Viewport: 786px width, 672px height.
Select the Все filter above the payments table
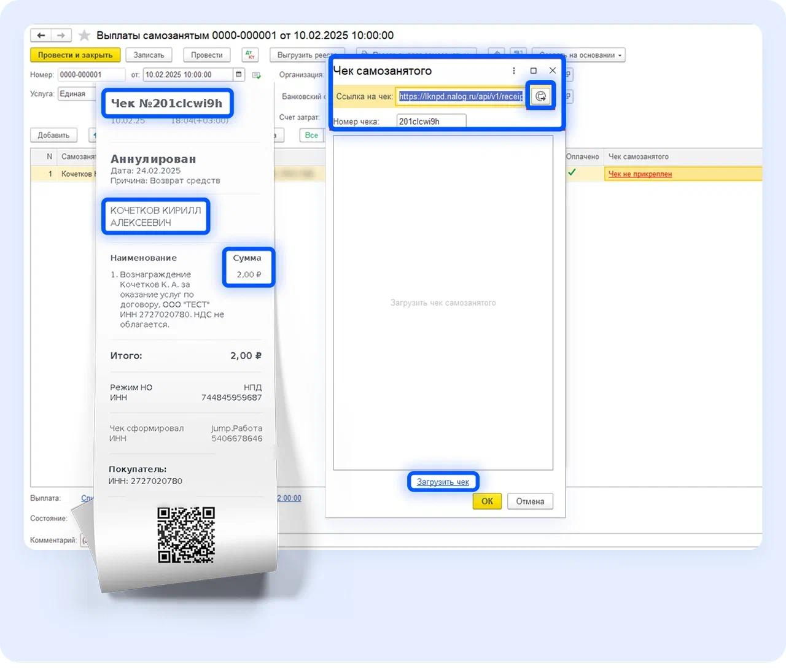[x=311, y=135]
